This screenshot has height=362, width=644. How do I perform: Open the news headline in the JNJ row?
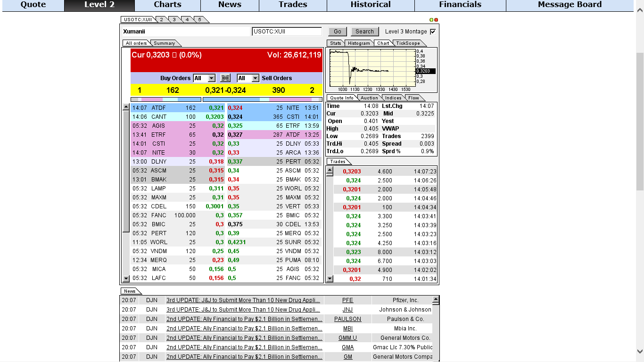[243, 310]
